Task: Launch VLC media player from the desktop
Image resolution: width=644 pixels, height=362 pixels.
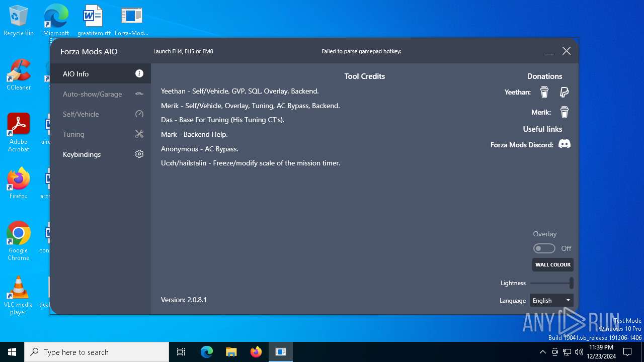Action: (19, 296)
